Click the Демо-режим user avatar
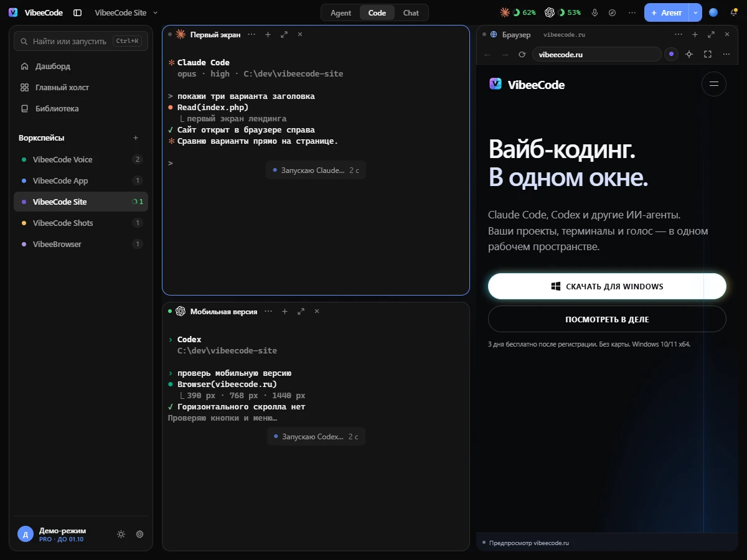 26,534
